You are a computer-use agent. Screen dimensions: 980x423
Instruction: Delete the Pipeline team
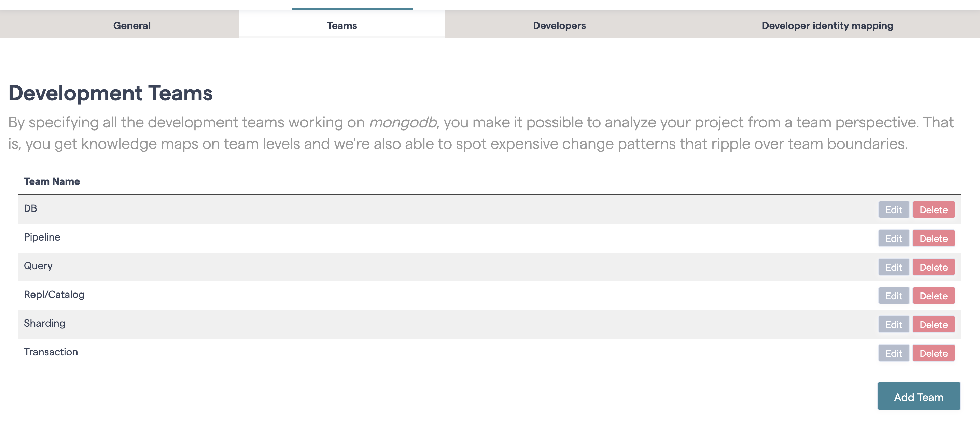pos(934,238)
